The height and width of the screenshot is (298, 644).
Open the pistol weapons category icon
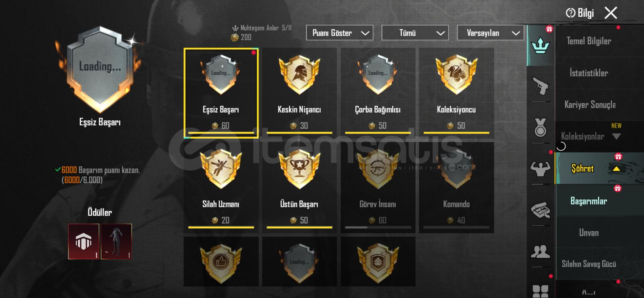tap(540, 85)
